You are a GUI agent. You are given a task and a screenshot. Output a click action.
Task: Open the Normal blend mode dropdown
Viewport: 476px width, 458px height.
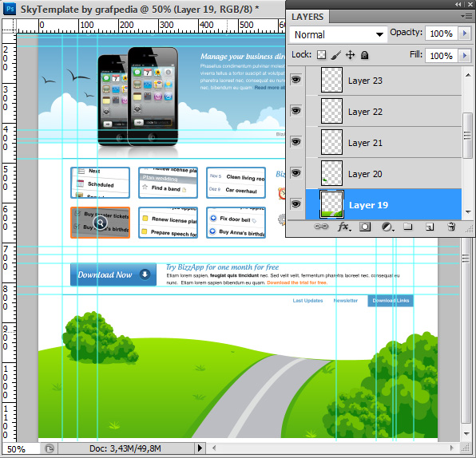(339, 34)
